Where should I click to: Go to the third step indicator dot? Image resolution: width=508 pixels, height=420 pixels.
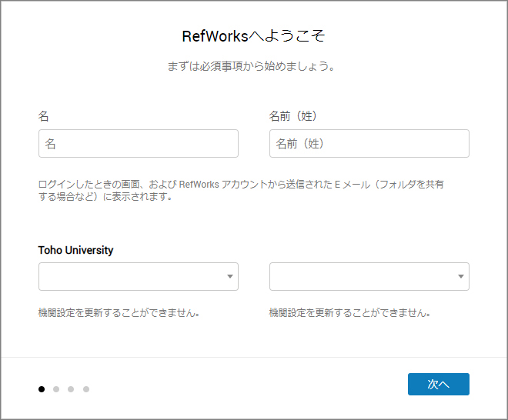(71, 389)
